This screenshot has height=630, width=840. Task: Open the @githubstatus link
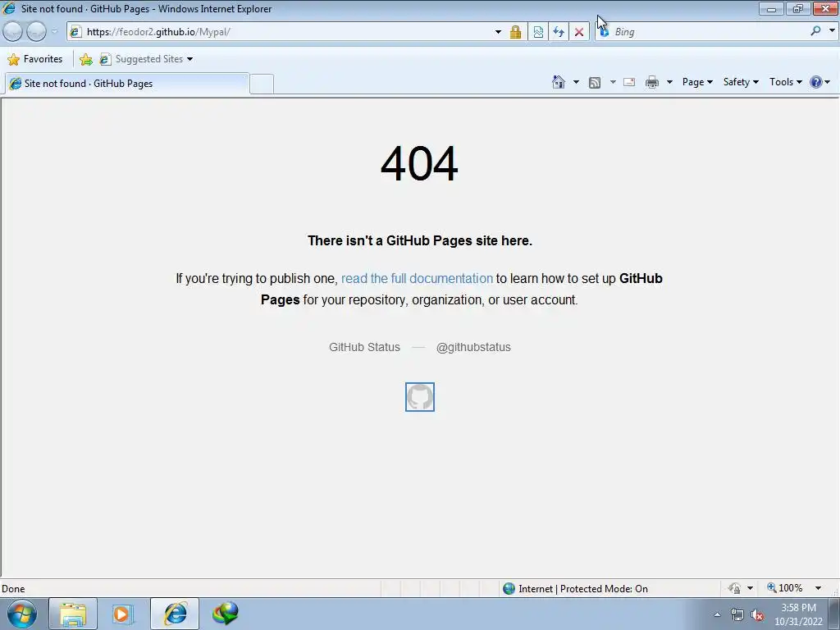473,347
